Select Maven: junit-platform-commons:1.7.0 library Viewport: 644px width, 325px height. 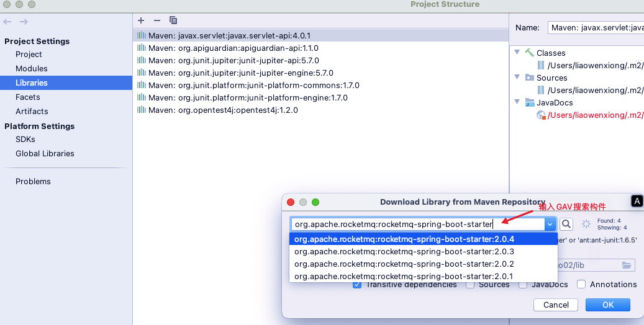click(321, 86)
